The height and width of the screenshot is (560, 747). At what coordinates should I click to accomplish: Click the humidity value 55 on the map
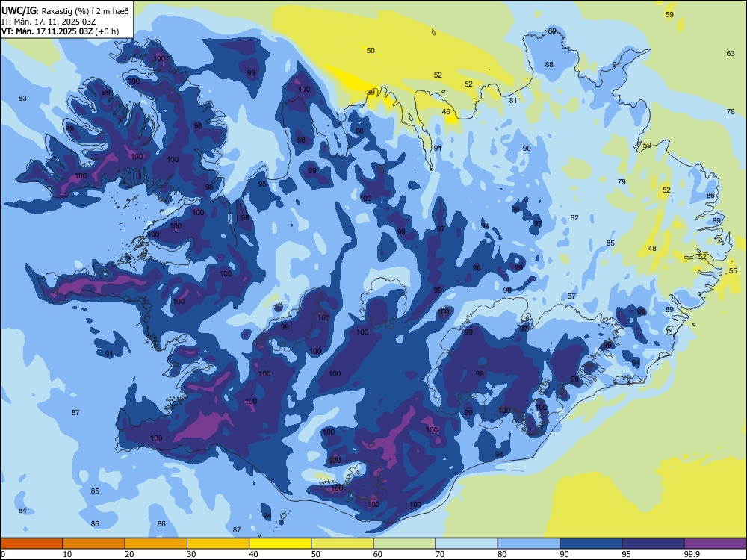point(733,270)
